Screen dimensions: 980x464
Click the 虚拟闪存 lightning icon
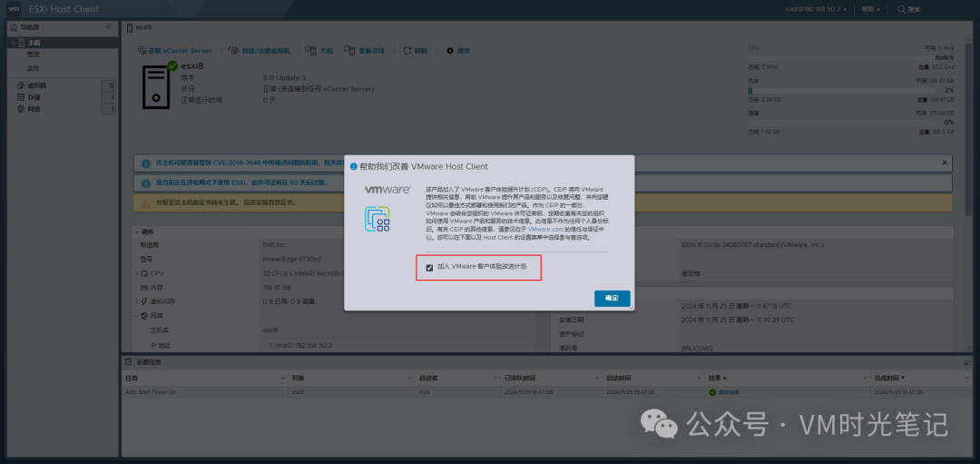tap(144, 302)
